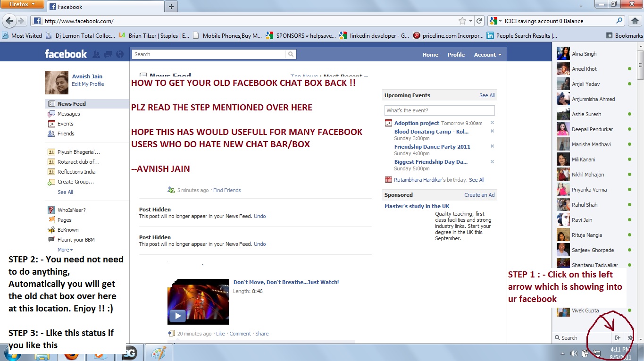The height and width of the screenshot is (361, 644).
Task: Click the volume icon in system tray
Action: 574,353
